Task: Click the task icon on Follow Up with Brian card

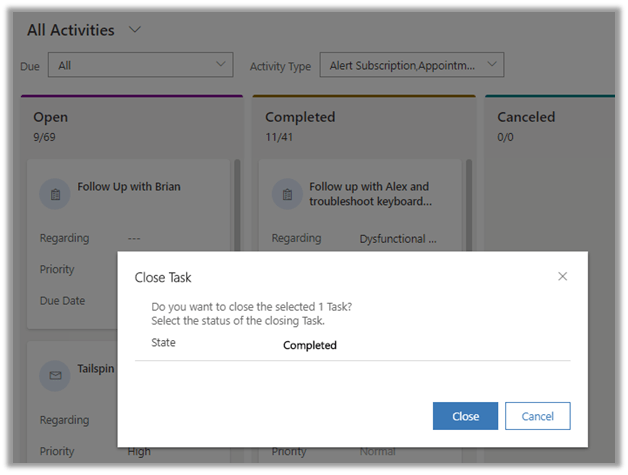Action: [x=55, y=194]
